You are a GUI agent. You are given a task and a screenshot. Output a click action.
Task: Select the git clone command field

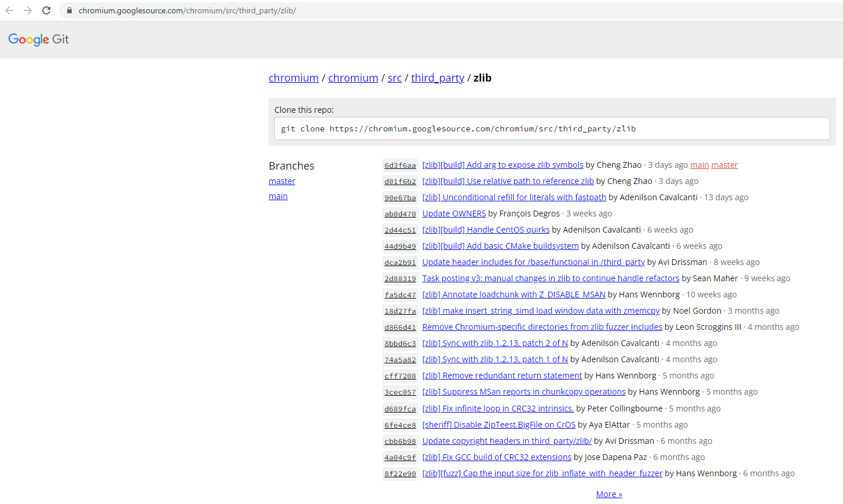pos(552,128)
